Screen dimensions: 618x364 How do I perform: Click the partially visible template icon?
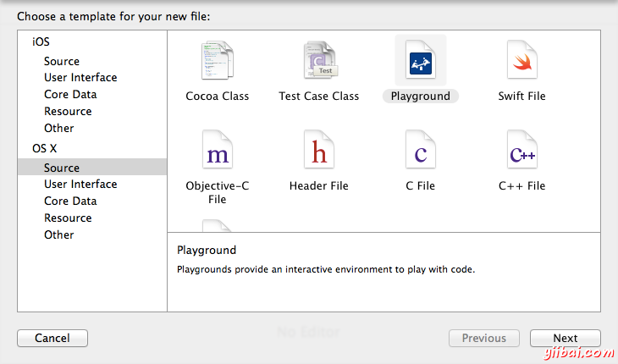click(218, 225)
